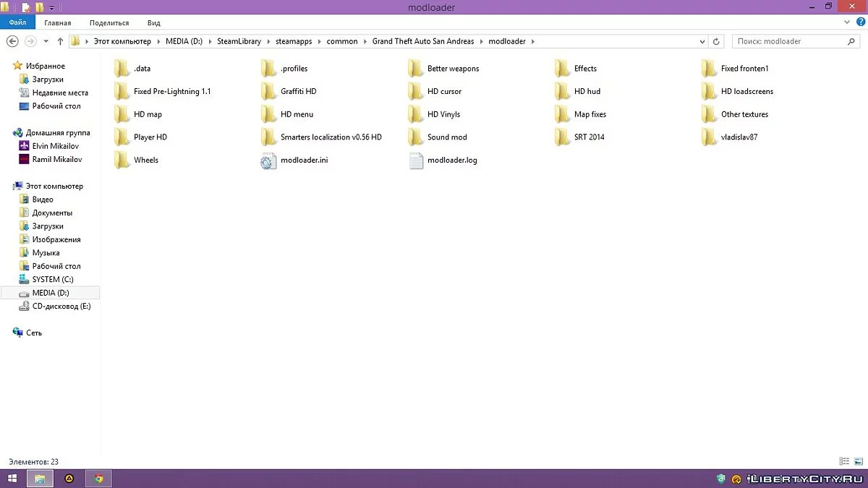The width and height of the screenshot is (868, 488).
Task: Click the Wheels folder icon
Action: 122,160
